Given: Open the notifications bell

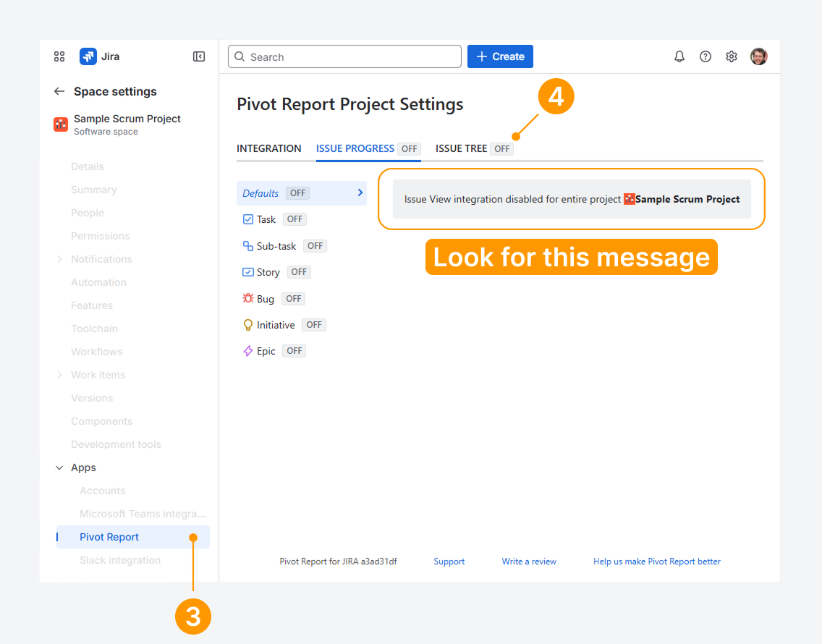Looking at the screenshot, I should tap(679, 56).
